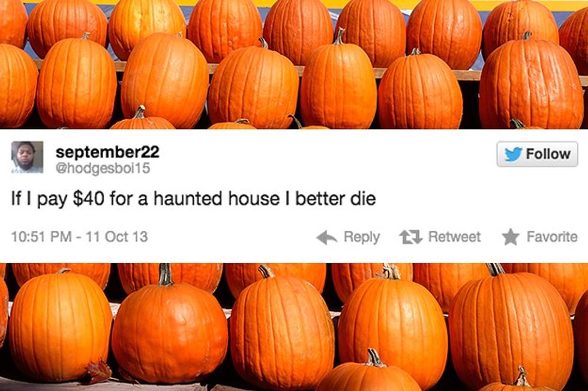Viewport: 588px width, 391px height.
Task: Click the retweet arrows icon
Action: tap(411, 237)
